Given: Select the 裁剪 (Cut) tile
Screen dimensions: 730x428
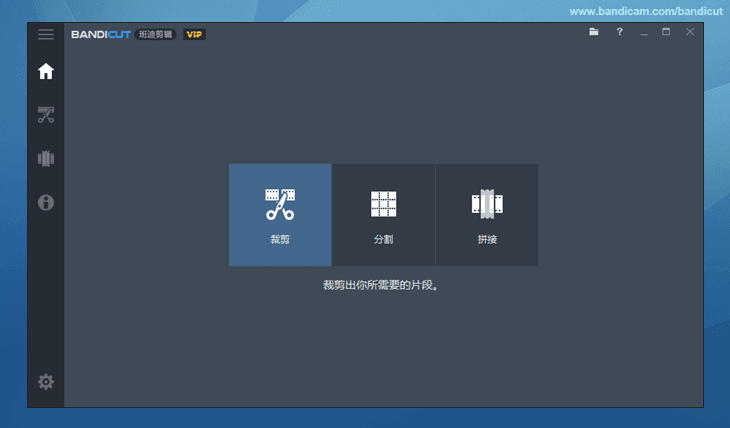Looking at the screenshot, I should pos(280,215).
